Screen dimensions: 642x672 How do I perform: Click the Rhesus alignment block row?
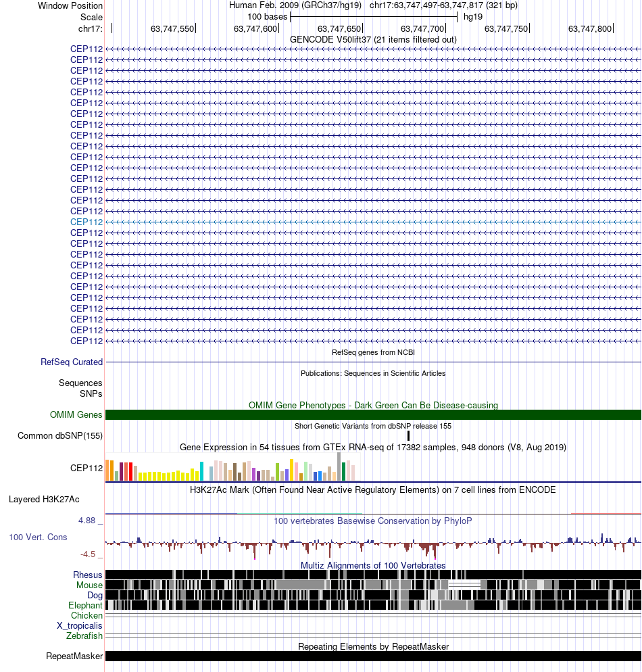coord(373,575)
